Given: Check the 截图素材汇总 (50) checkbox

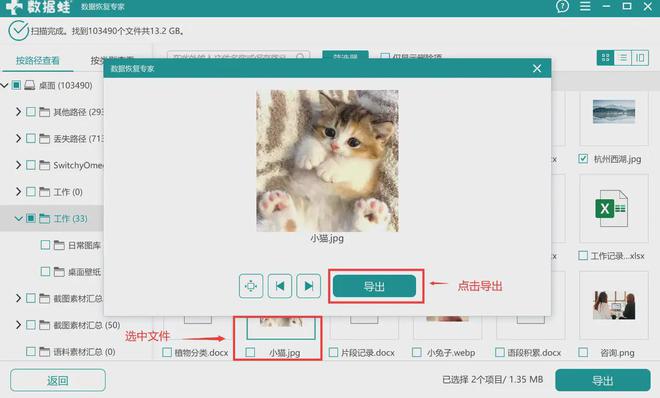Looking at the screenshot, I should [31, 325].
